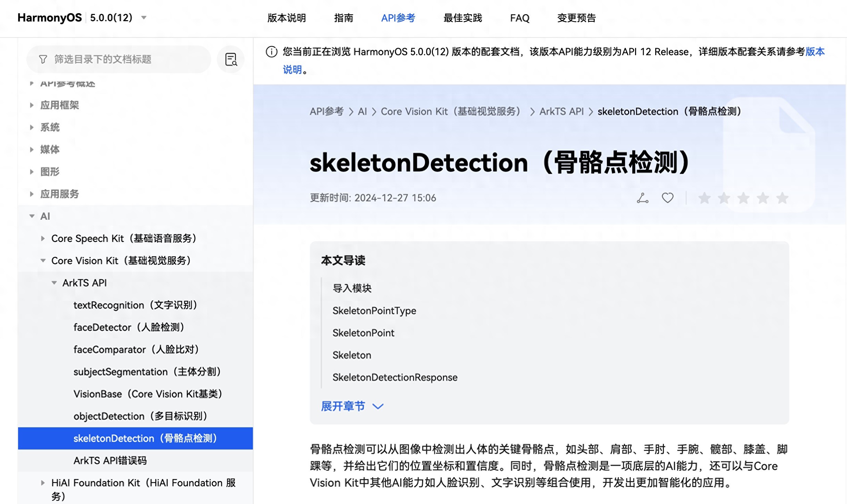The width and height of the screenshot is (847, 504).
Task: Rate the page with the fifth star
Action: point(782,198)
